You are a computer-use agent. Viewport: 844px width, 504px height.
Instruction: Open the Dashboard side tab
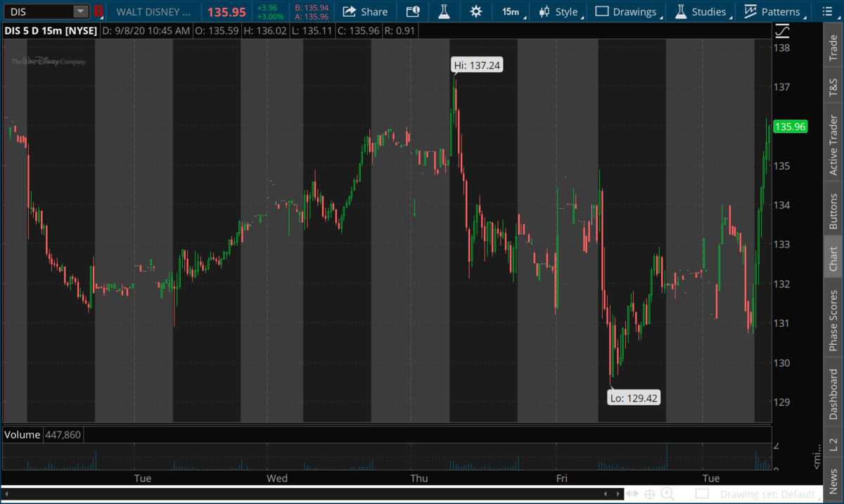click(834, 394)
